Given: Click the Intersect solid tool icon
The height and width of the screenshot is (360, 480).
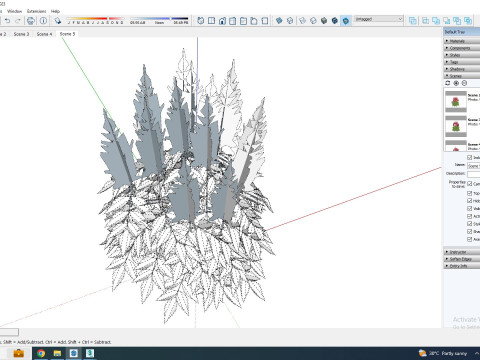Looking at the screenshot, I should click(426, 21).
